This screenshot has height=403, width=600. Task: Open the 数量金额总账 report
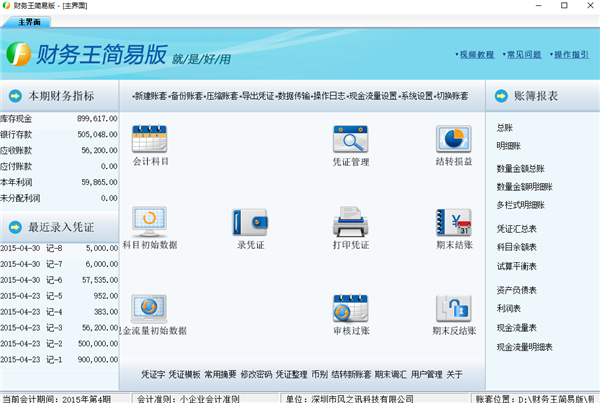(x=520, y=168)
